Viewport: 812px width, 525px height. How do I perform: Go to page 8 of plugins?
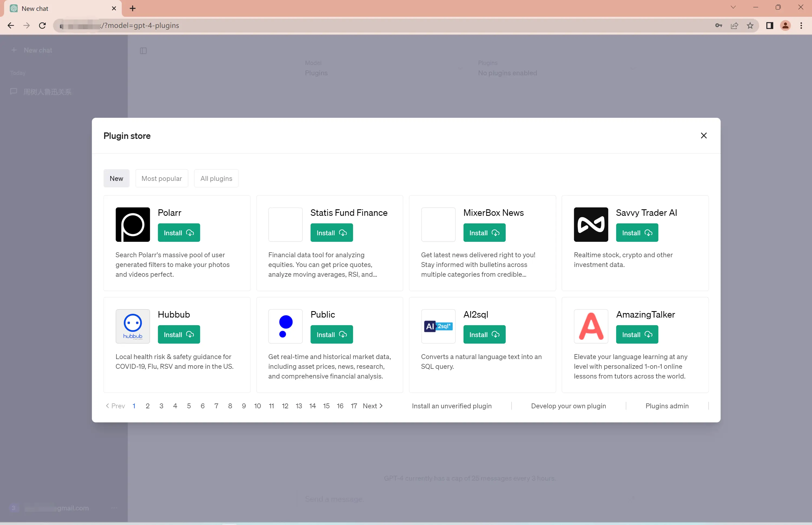pos(230,406)
